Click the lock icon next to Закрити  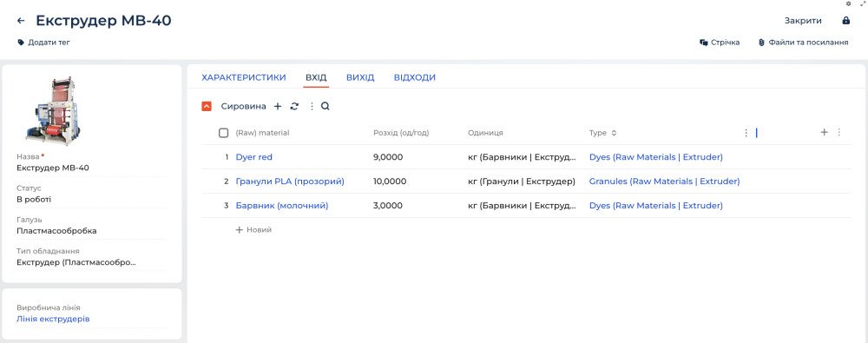[x=845, y=21]
